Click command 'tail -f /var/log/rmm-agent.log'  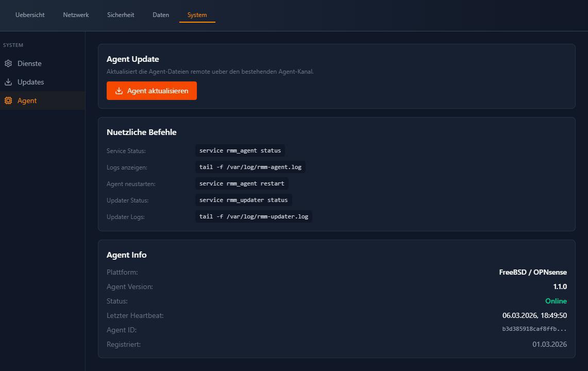[x=250, y=167]
